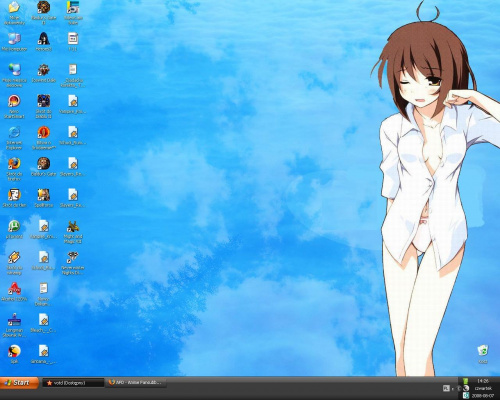Select the Might and Magic VIII shortcut
Screen dimensions: 500x400
[x=73, y=231]
